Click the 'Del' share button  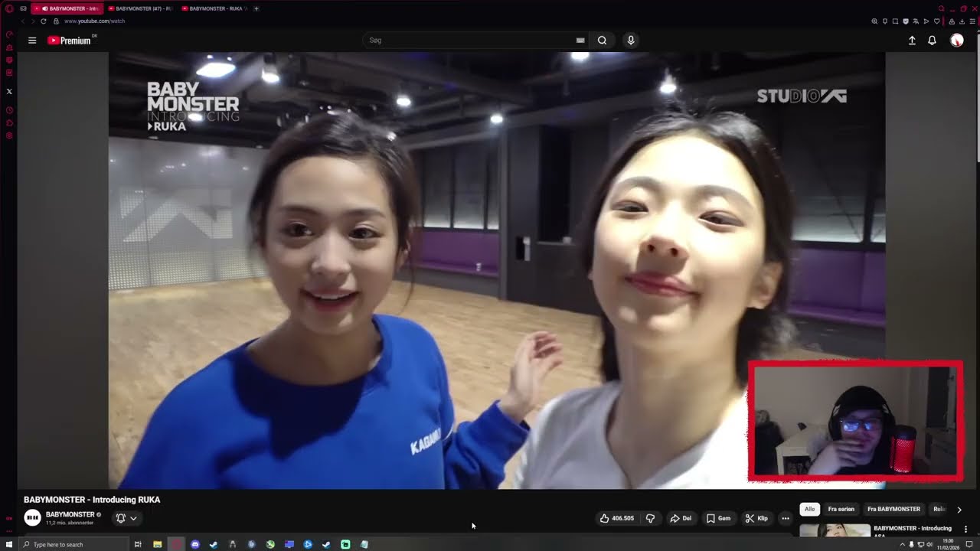click(x=681, y=518)
